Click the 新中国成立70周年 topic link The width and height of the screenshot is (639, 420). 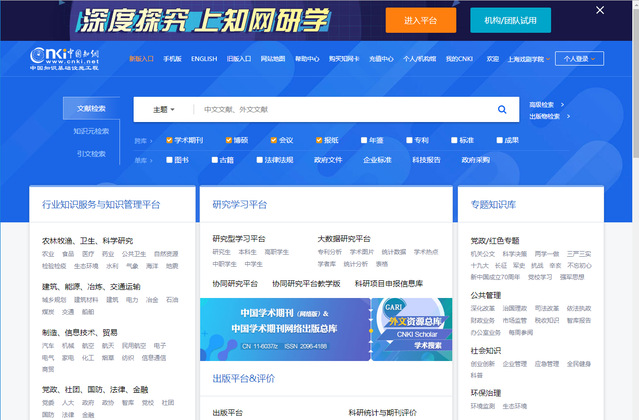pos(495,277)
